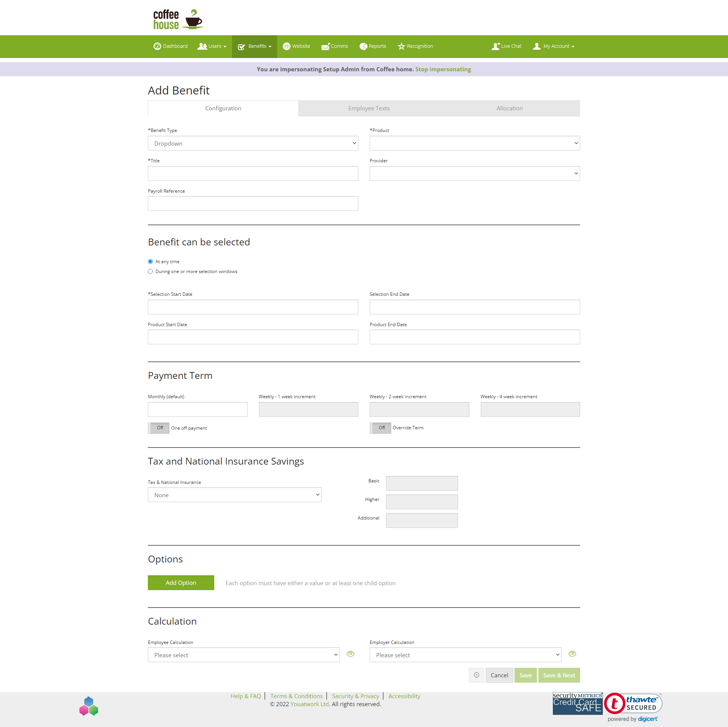
Task: Click the Add Option button
Action: tap(181, 583)
